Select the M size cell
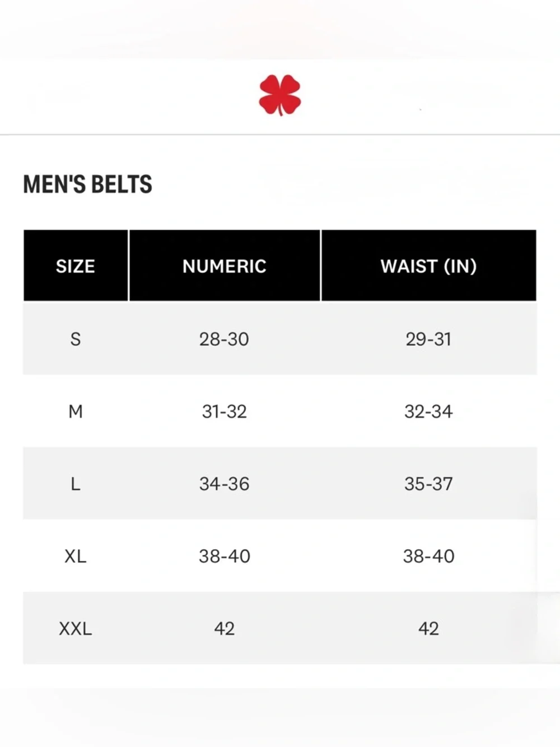This screenshot has width=560, height=747. 76,411
